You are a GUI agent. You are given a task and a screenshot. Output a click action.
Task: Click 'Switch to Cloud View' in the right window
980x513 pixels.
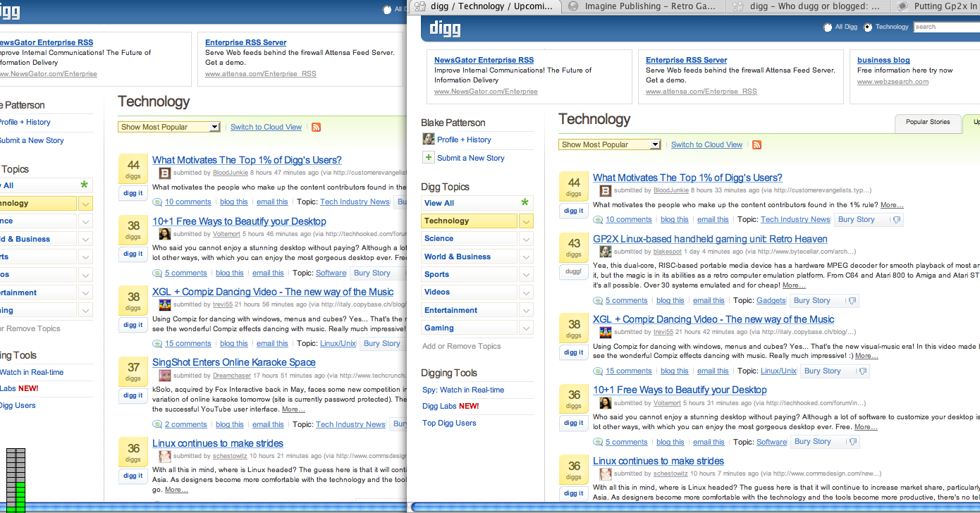(x=706, y=144)
